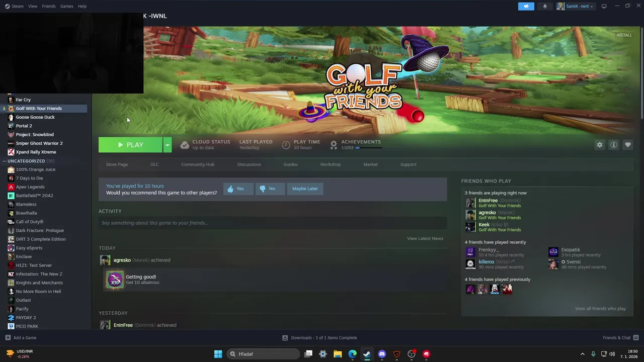Click green PLAY button
The height and width of the screenshot is (362, 644).
click(x=130, y=145)
